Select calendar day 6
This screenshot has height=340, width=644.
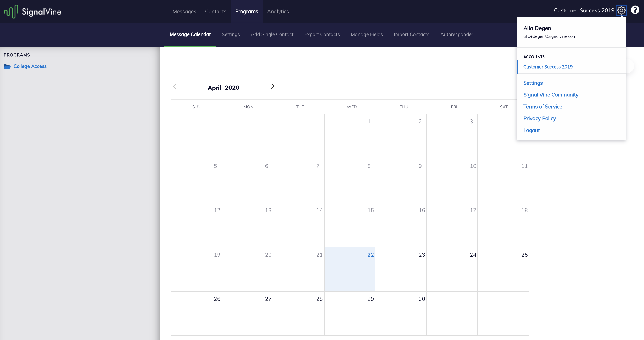248,180
